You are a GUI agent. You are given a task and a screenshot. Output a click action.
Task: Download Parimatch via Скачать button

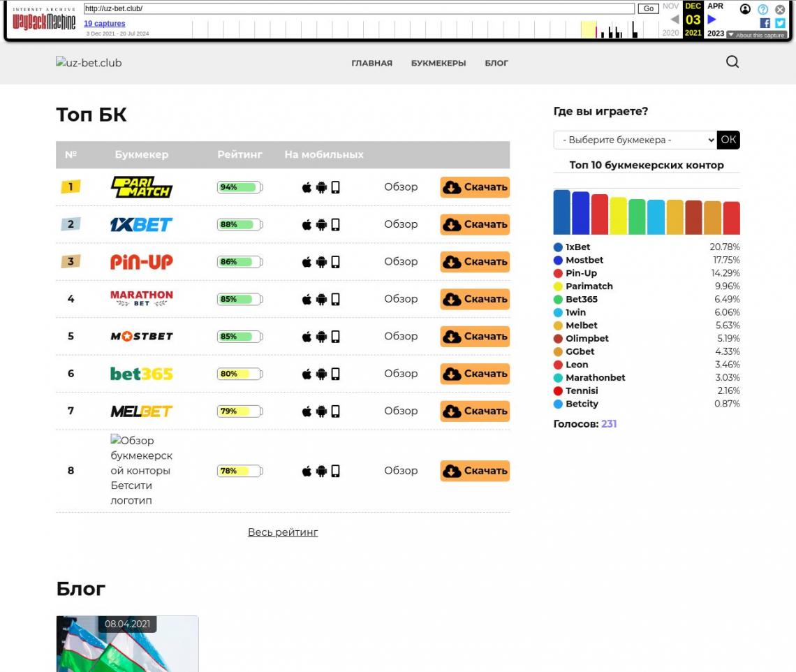[x=476, y=187]
